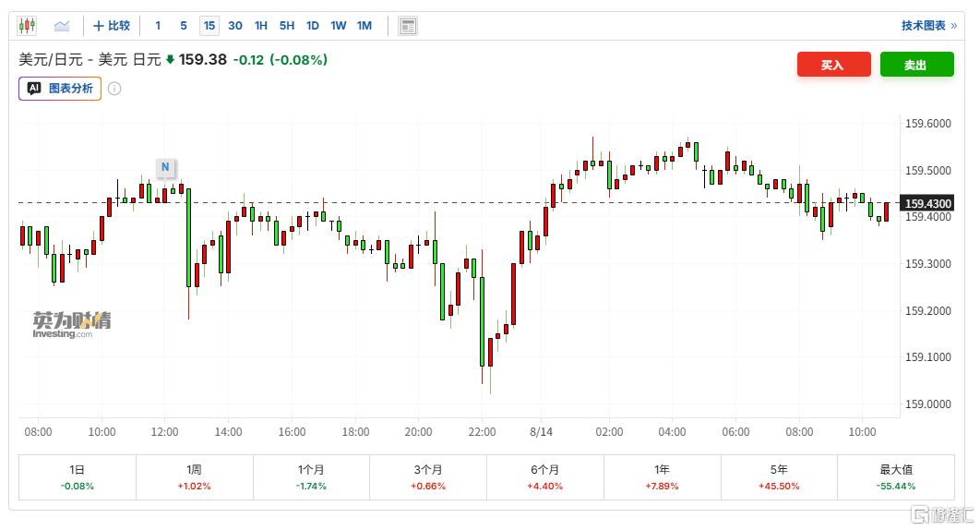Image resolution: width=980 pixels, height=530 pixels.
Task: Choose the 1周 range showing +1.02%
Action: pos(195,477)
